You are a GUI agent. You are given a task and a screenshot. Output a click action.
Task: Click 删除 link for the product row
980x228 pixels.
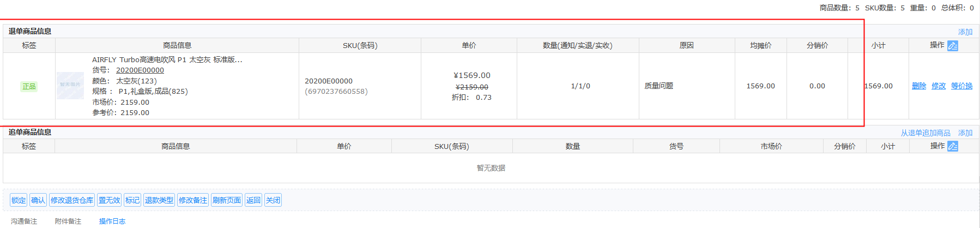coord(919,86)
